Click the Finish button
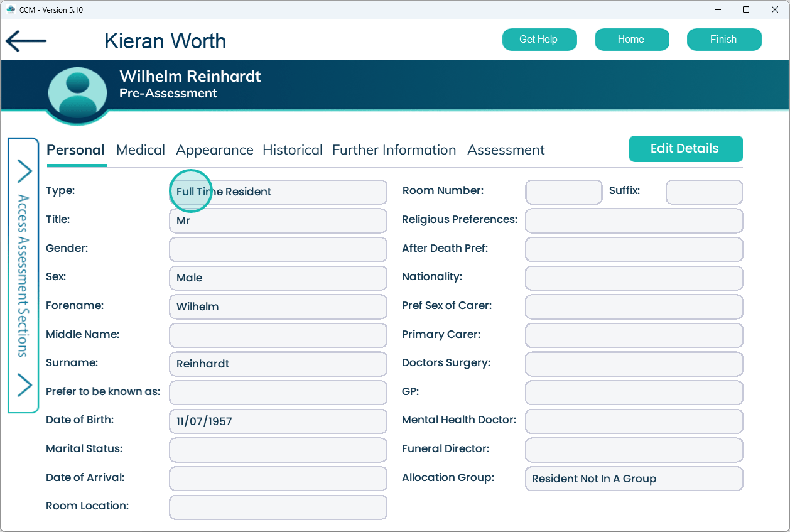 tap(723, 40)
